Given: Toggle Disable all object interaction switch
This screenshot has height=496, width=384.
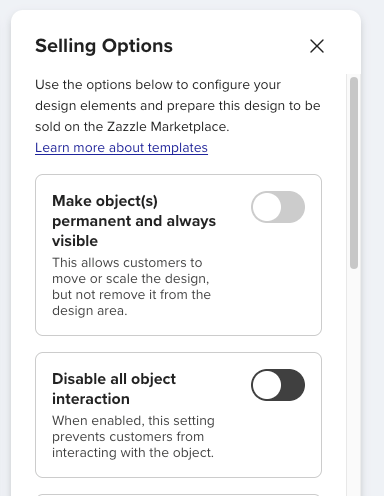Looking at the screenshot, I should [x=278, y=385].
